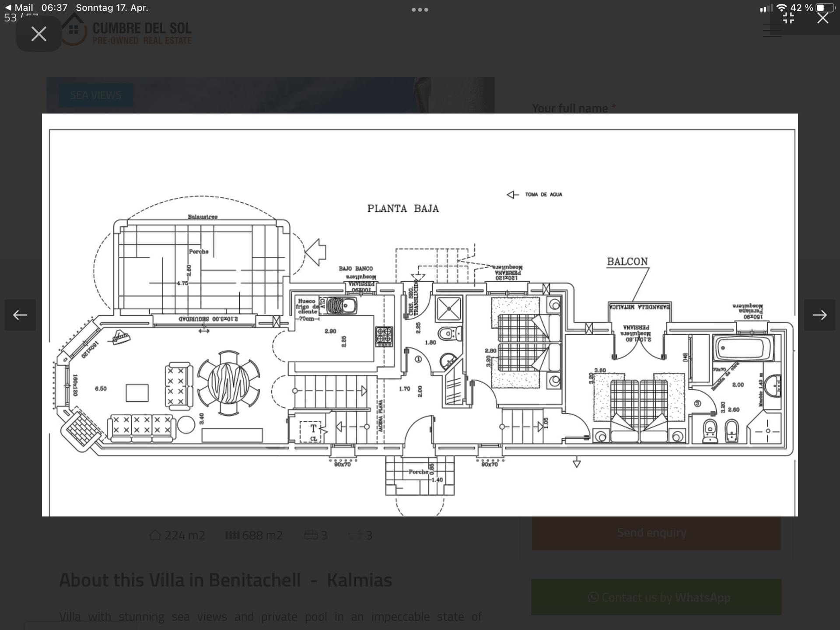
Task: Click Contact us by WhatsApp button
Action: click(x=656, y=597)
